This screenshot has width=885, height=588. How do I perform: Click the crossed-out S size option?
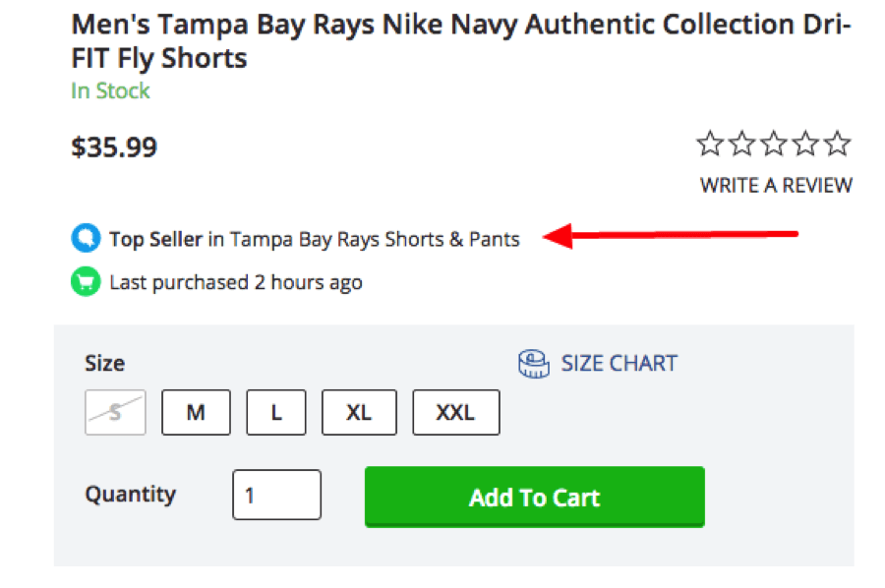pos(115,413)
